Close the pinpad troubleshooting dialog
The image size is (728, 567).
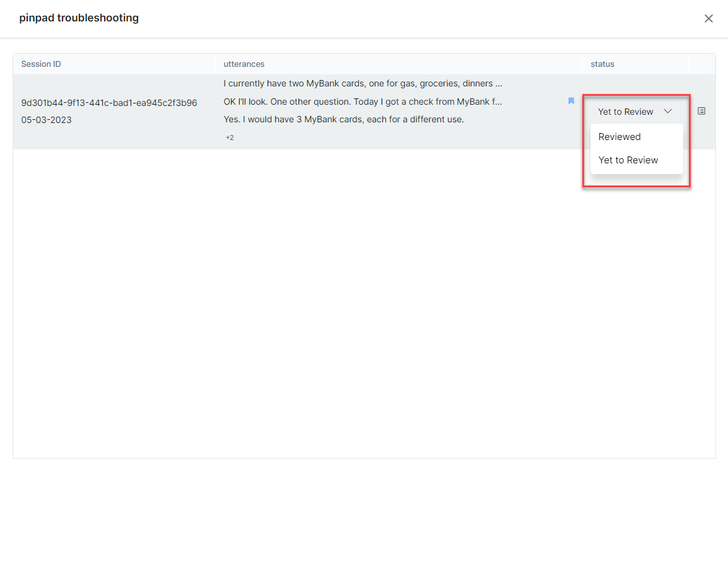(x=708, y=18)
